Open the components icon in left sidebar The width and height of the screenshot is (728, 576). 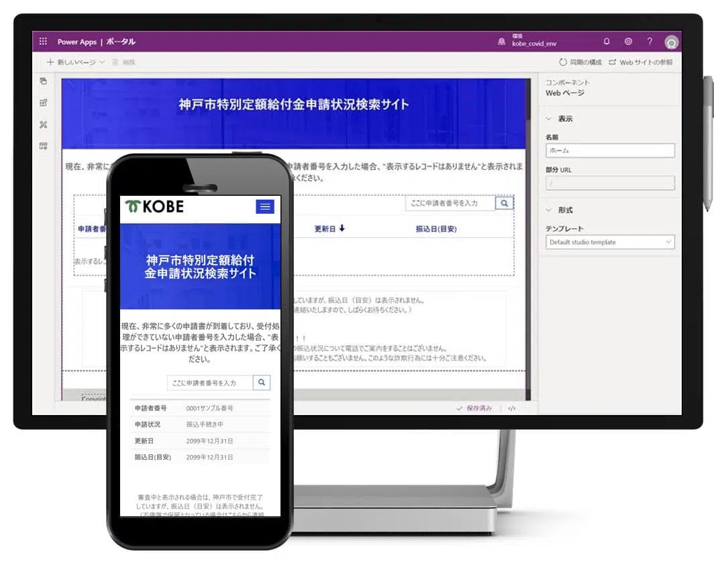(x=44, y=103)
